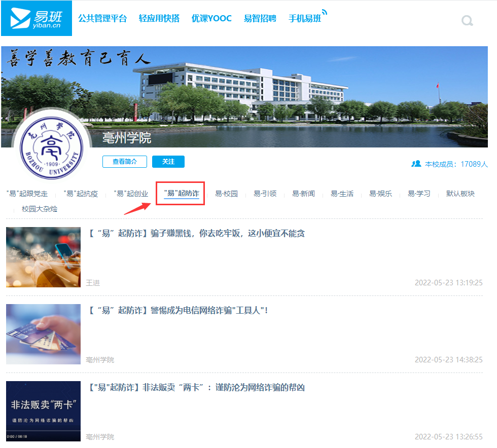The image size is (497, 448).
Task: Open 易智招聘 navigation item
Action: pos(260,18)
